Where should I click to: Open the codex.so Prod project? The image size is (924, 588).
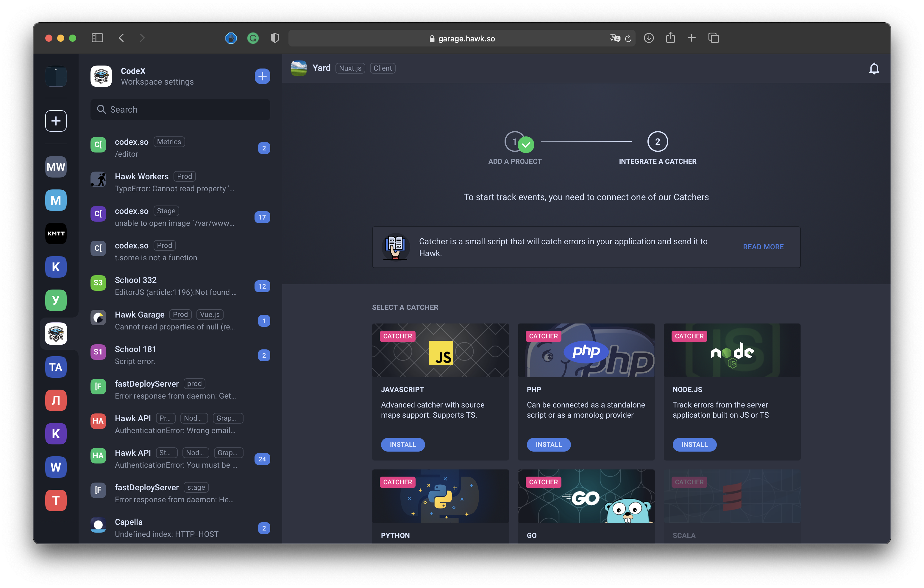pyautogui.click(x=180, y=251)
